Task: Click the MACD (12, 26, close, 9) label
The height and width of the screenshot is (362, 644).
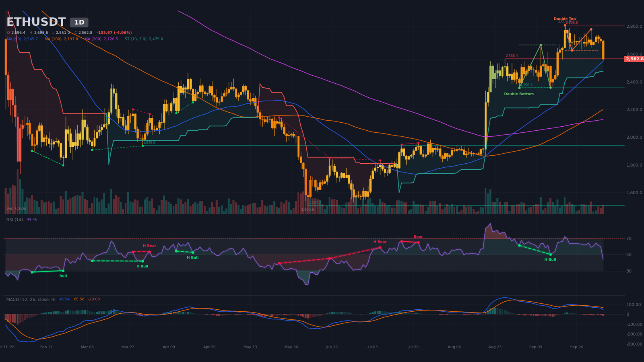Action: click(x=31, y=299)
